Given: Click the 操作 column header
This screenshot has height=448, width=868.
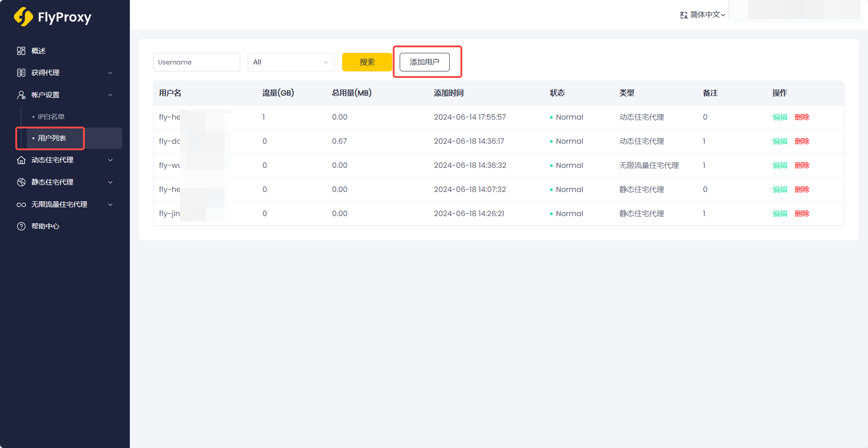Looking at the screenshot, I should click(780, 93).
